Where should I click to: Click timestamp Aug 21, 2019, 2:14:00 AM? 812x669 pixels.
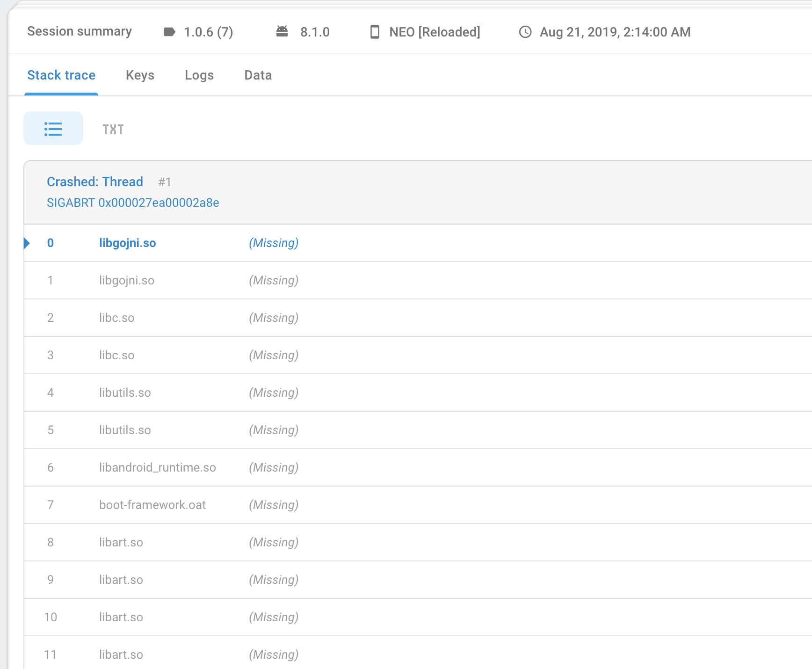615,32
